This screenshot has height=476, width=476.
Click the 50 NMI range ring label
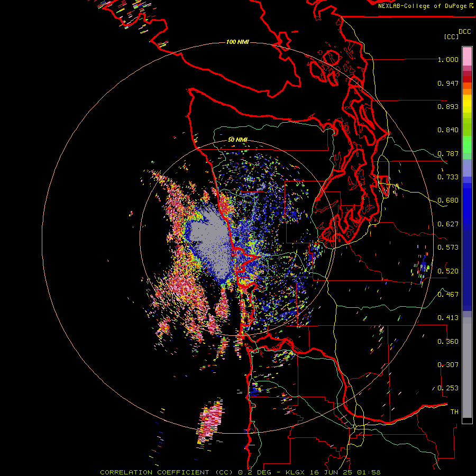pos(237,140)
